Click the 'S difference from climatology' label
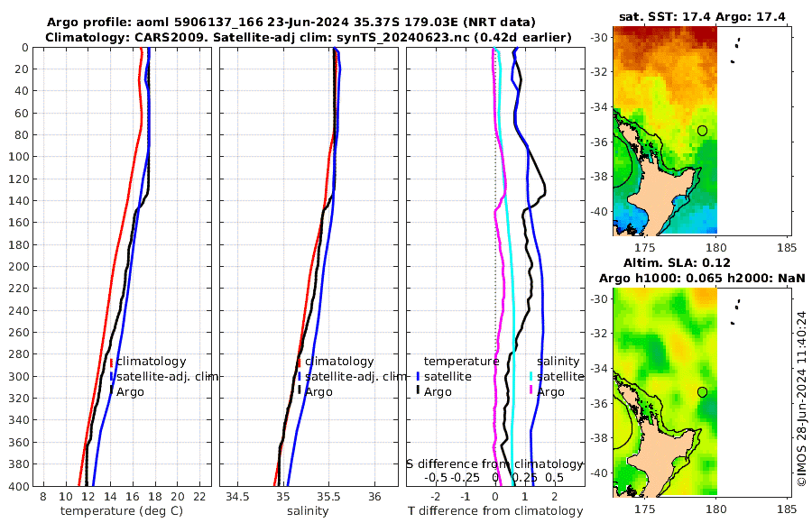812x523 pixels. pyautogui.click(x=494, y=464)
